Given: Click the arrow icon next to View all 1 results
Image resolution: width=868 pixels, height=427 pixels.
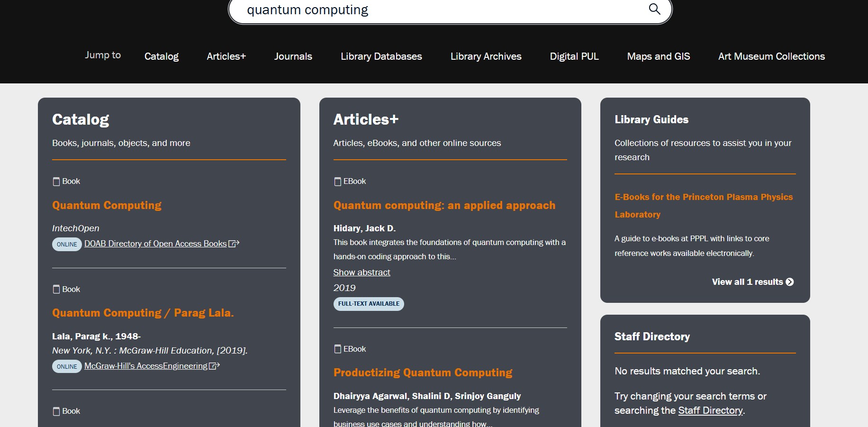Looking at the screenshot, I should pyautogui.click(x=789, y=282).
